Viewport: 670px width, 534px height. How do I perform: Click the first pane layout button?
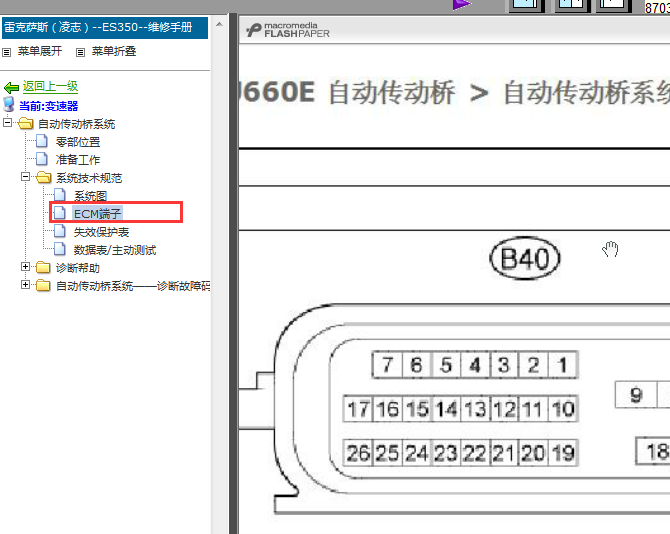[x=527, y=5]
